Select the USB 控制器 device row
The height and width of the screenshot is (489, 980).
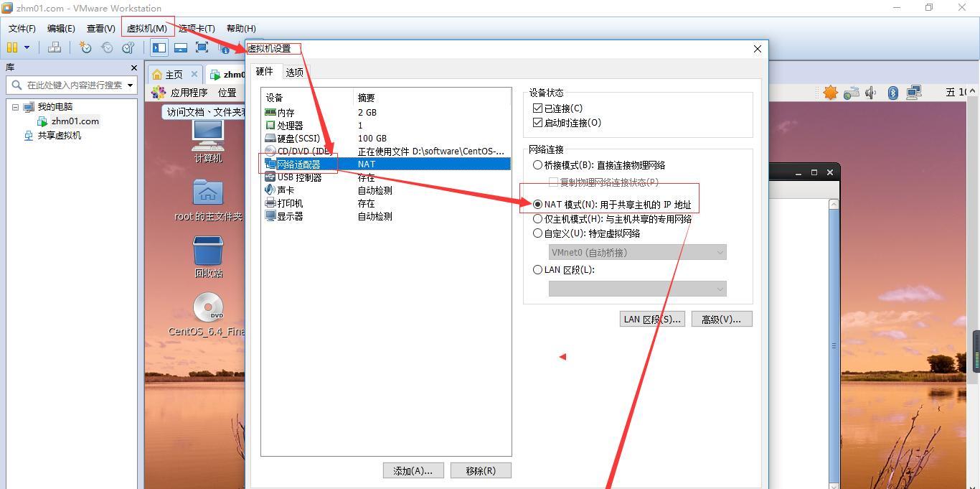(x=387, y=177)
